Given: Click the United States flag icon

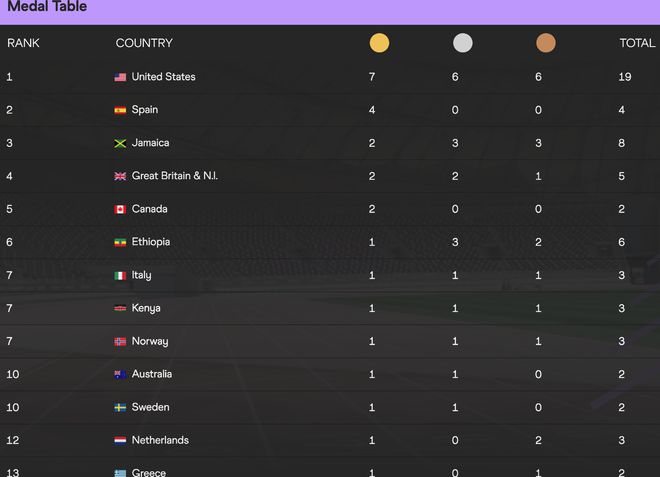Looking at the screenshot, I should click(x=120, y=77).
